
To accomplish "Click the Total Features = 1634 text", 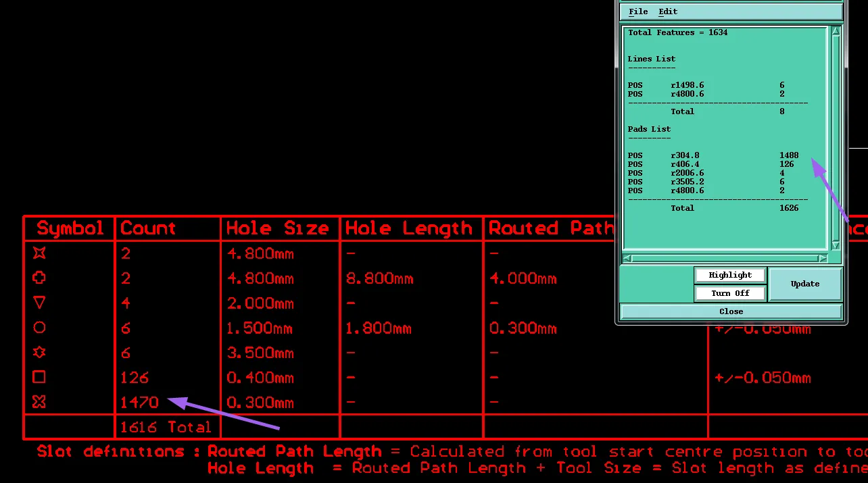I will 678,32.
